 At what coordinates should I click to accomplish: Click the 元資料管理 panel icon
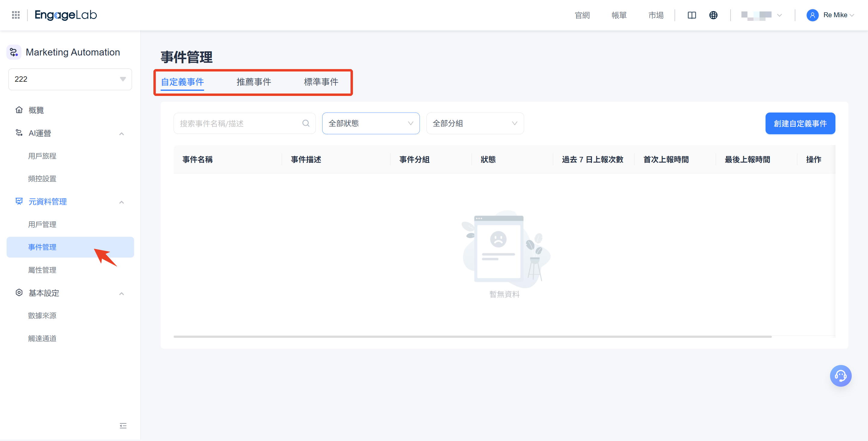click(x=19, y=201)
